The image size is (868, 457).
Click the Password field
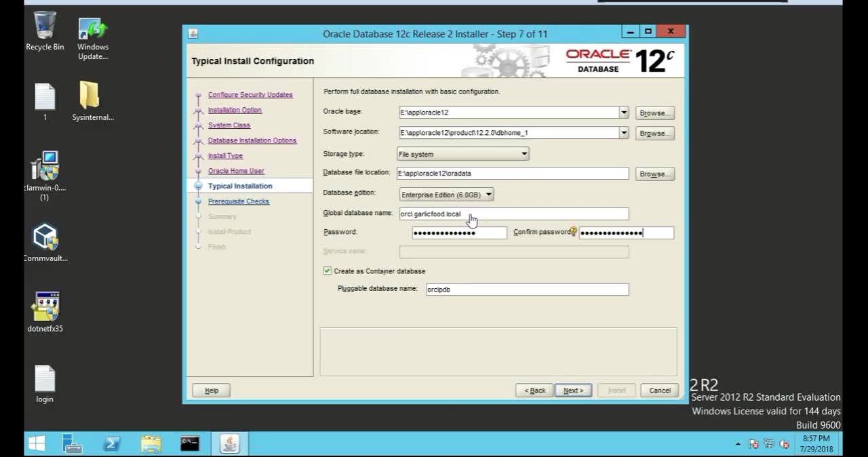pyautogui.click(x=459, y=233)
